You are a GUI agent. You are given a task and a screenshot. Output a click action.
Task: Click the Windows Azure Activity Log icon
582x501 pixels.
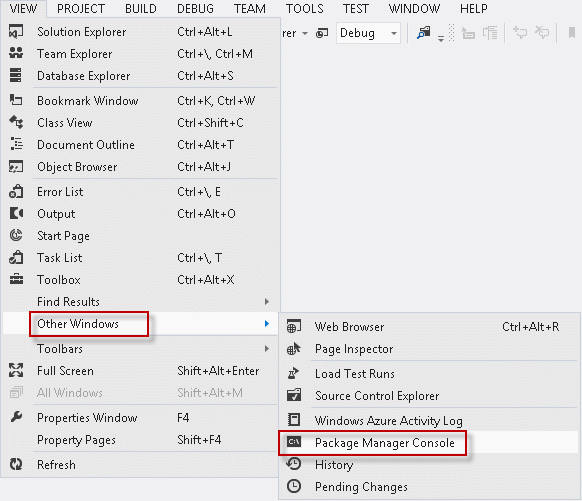pos(294,420)
